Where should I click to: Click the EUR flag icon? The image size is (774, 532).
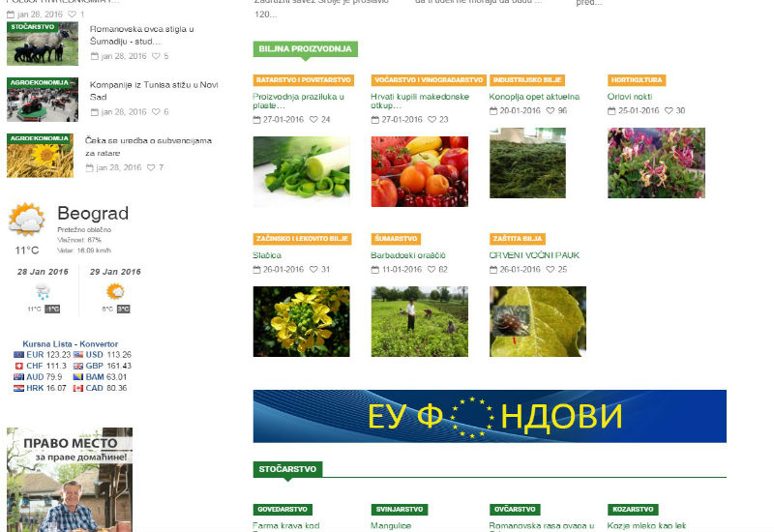pyautogui.click(x=18, y=354)
